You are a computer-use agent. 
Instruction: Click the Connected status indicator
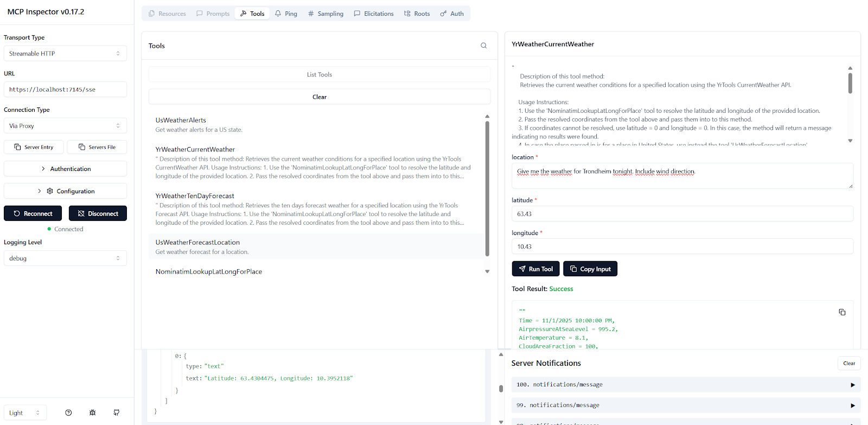tap(65, 229)
